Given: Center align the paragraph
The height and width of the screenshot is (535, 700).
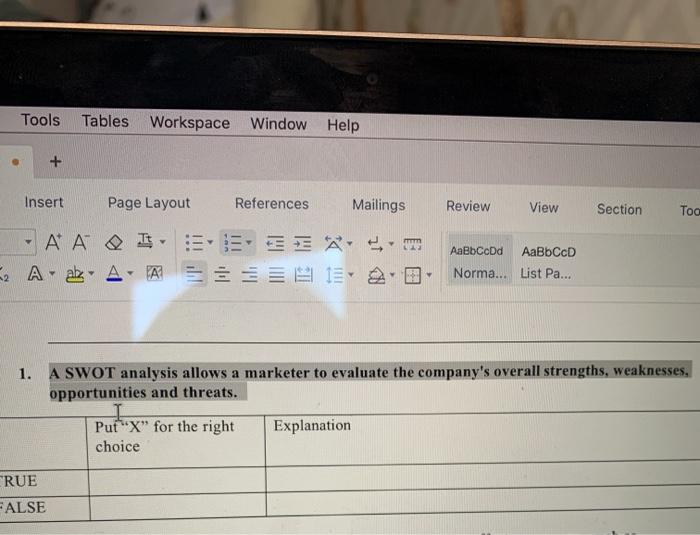Looking at the screenshot, I should pos(222,274).
